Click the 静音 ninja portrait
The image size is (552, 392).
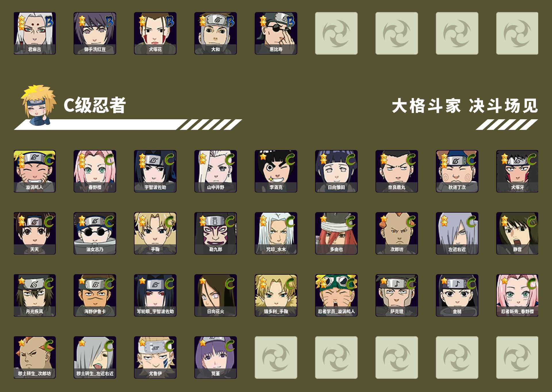click(517, 233)
